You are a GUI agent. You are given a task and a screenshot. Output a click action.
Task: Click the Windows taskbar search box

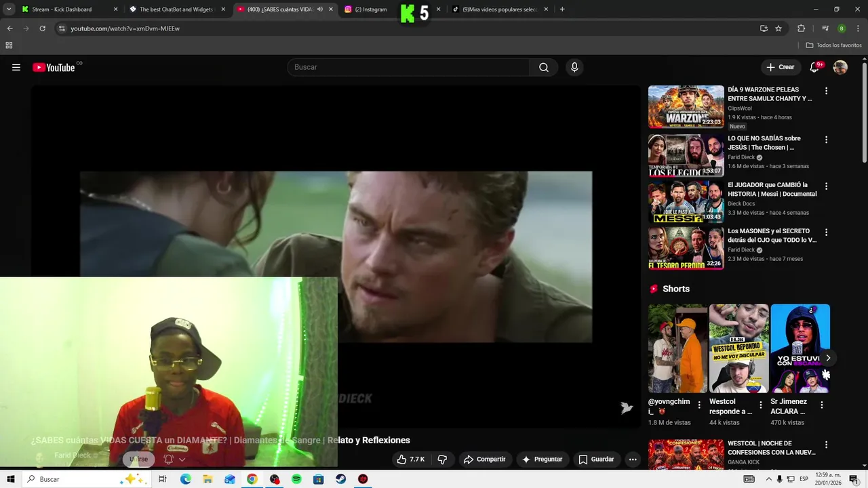click(x=86, y=479)
